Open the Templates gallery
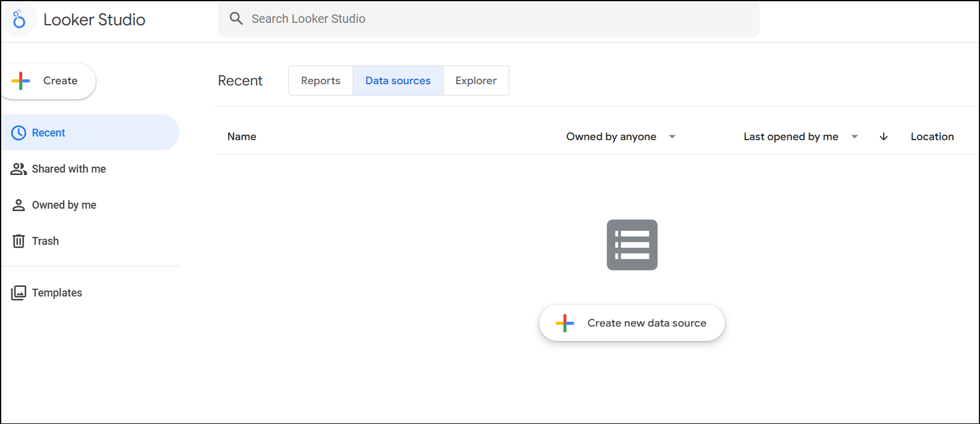Image resolution: width=980 pixels, height=424 pixels. pos(90,293)
